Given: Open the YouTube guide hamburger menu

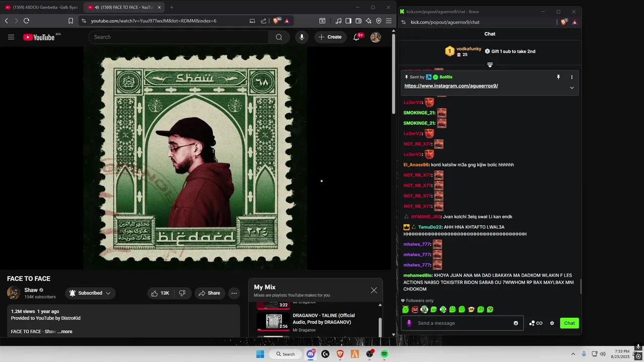Looking at the screenshot, I should click(x=11, y=37).
